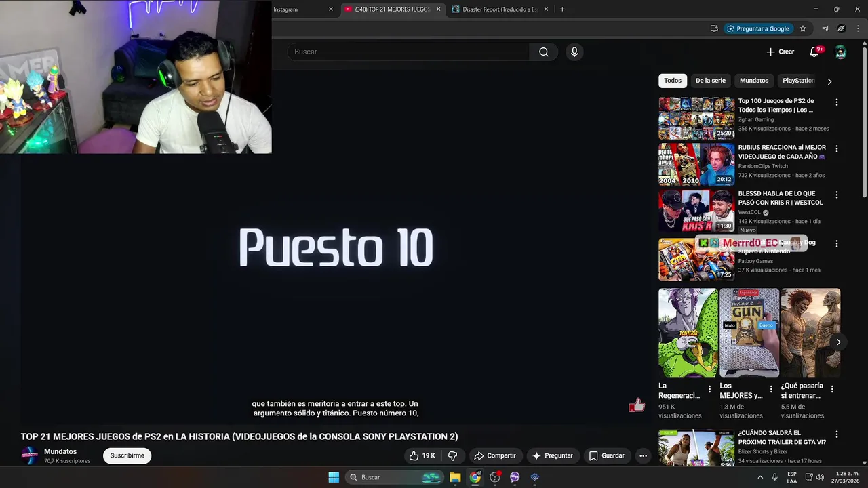This screenshot has height=488, width=868.
Task: Open a new browser tab
Action: [x=562, y=9]
